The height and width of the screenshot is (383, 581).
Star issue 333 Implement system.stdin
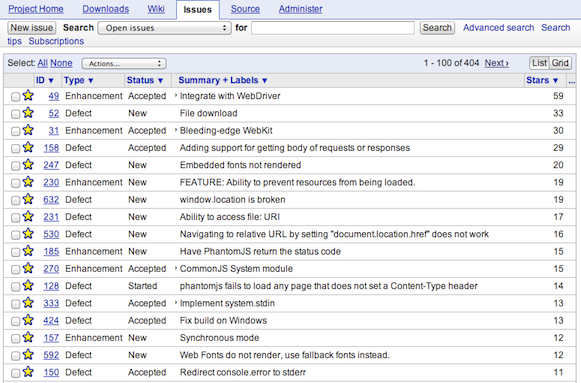point(28,303)
